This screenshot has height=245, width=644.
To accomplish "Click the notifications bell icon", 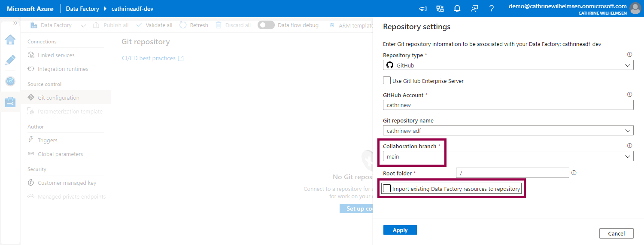I will pos(457,9).
